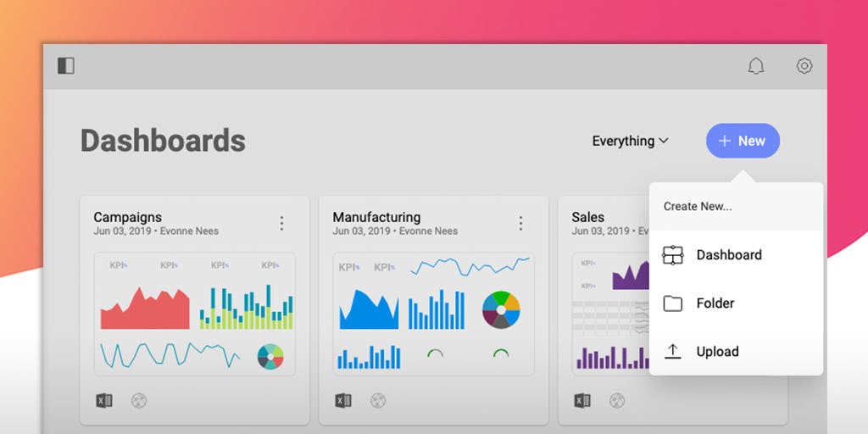Image resolution: width=868 pixels, height=434 pixels.
Task: Click the Excel icon on Manufacturing card
Action: 343,401
